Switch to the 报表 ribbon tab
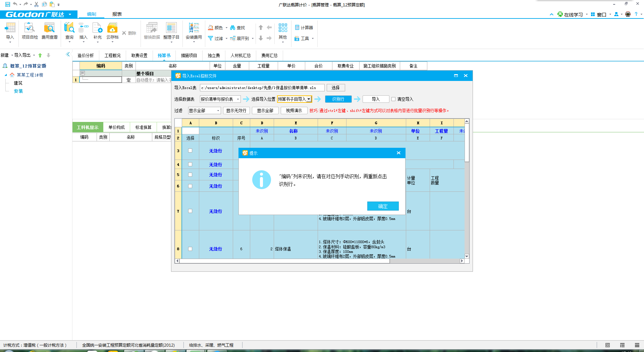The height and width of the screenshot is (352, 644). pos(117,14)
